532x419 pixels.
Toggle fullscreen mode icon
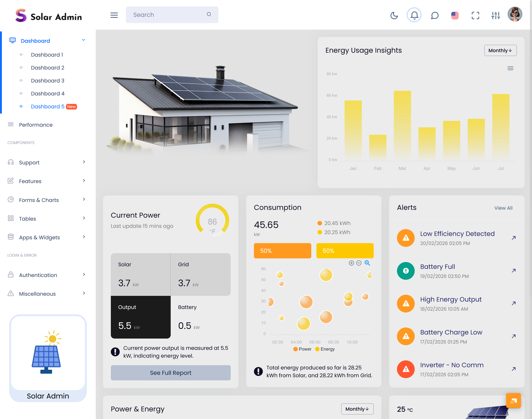475,16
